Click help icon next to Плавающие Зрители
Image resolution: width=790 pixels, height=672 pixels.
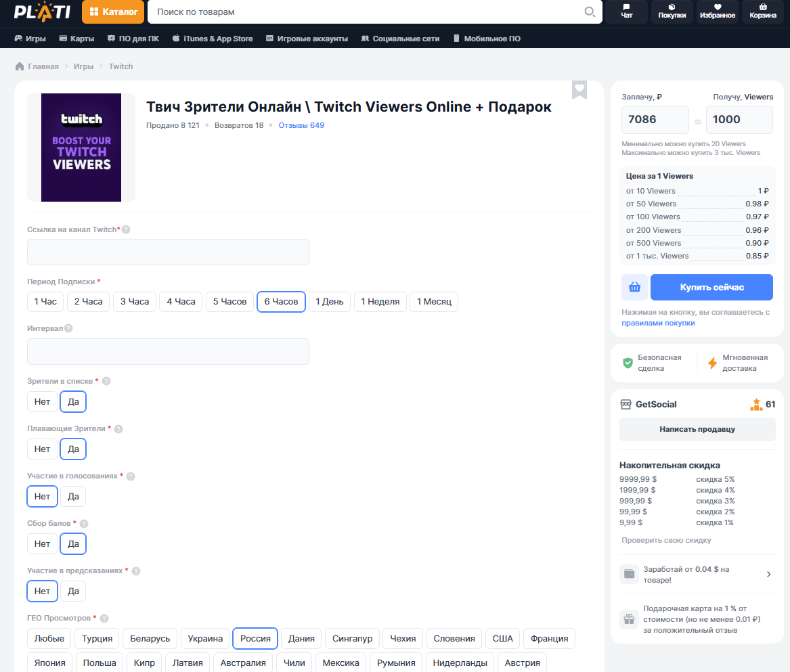click(x=118, y=429)
